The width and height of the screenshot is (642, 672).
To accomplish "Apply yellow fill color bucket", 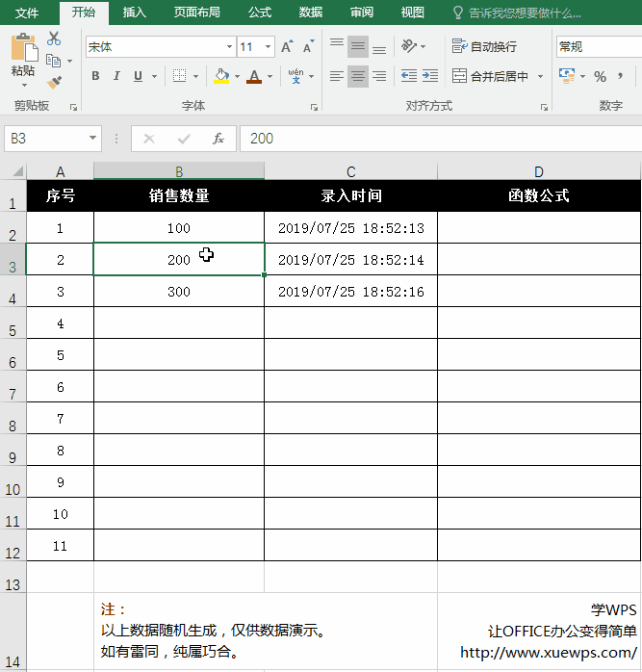I will click(221, 76).
